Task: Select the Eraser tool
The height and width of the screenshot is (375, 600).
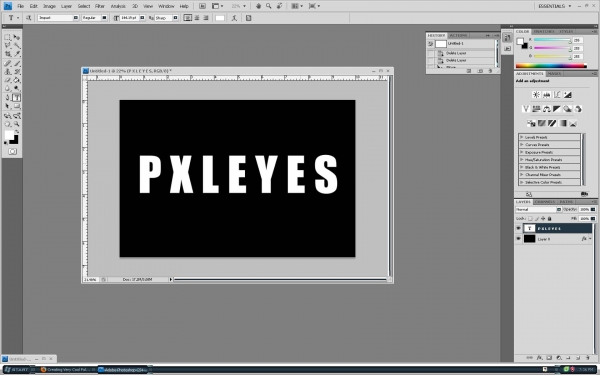Action: point(7,80)
